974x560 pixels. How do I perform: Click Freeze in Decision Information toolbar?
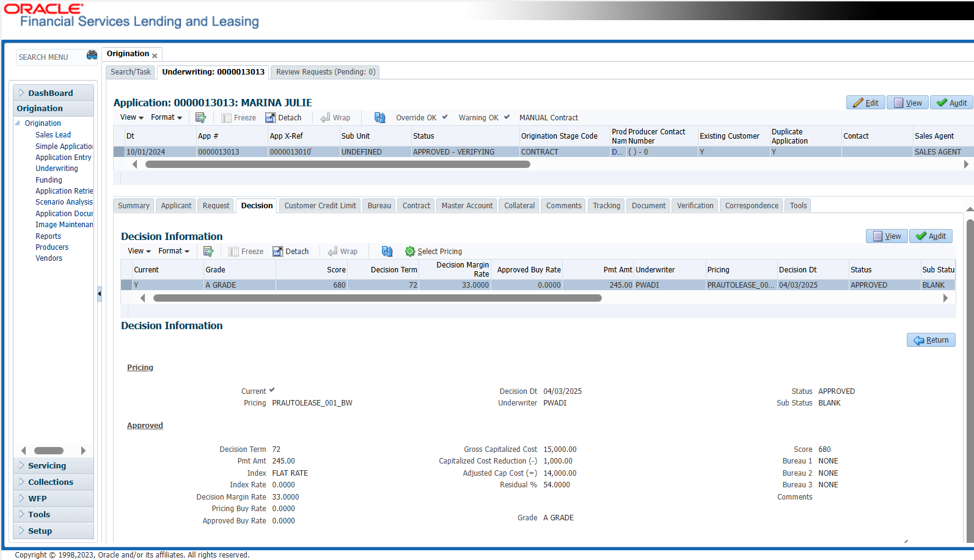click(246, 252)
